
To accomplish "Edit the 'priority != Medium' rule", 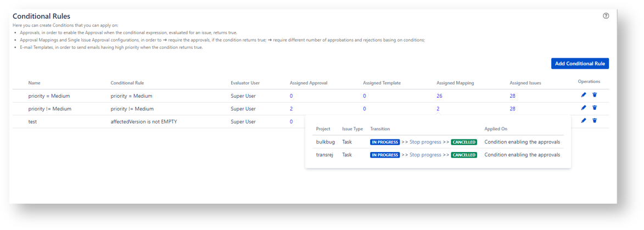I will click(584, 108).
